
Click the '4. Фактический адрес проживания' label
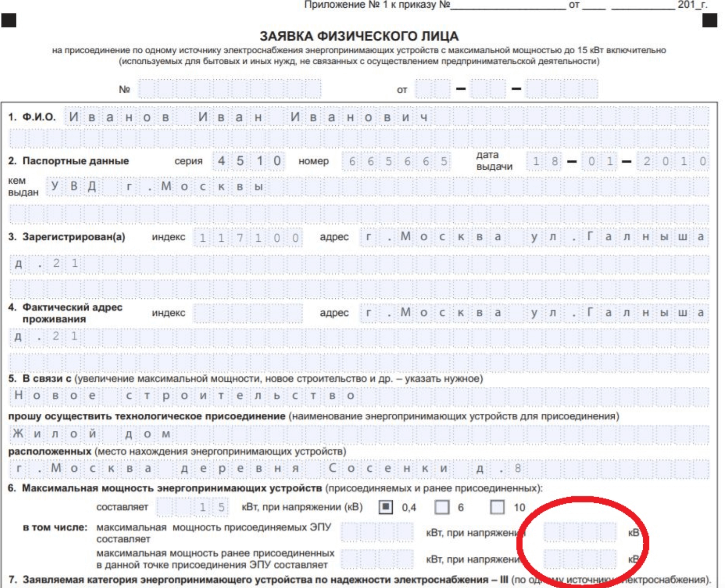pyautogui.click(x=65, y=313)
